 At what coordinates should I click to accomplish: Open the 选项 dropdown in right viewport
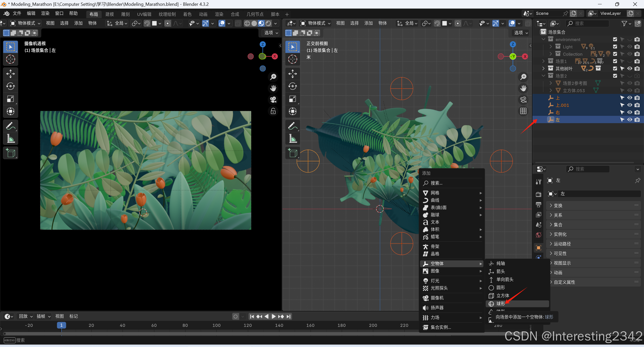pos(521,33)
